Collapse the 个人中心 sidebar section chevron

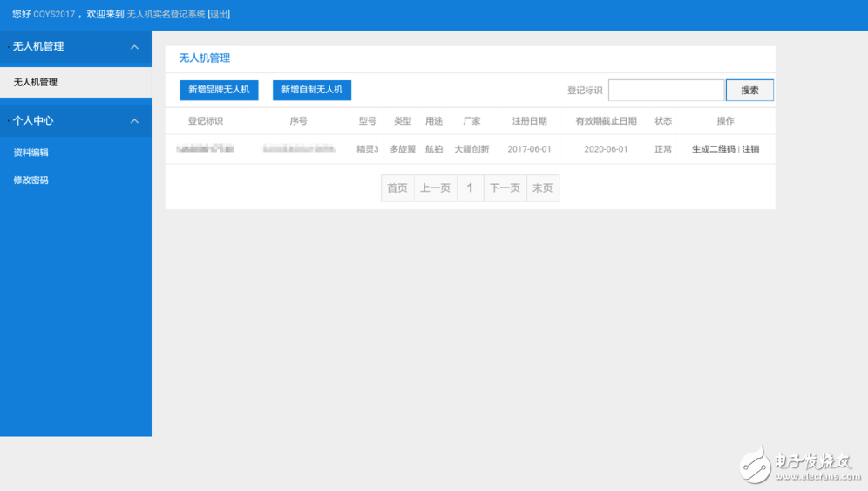click(x=134, y=121)
